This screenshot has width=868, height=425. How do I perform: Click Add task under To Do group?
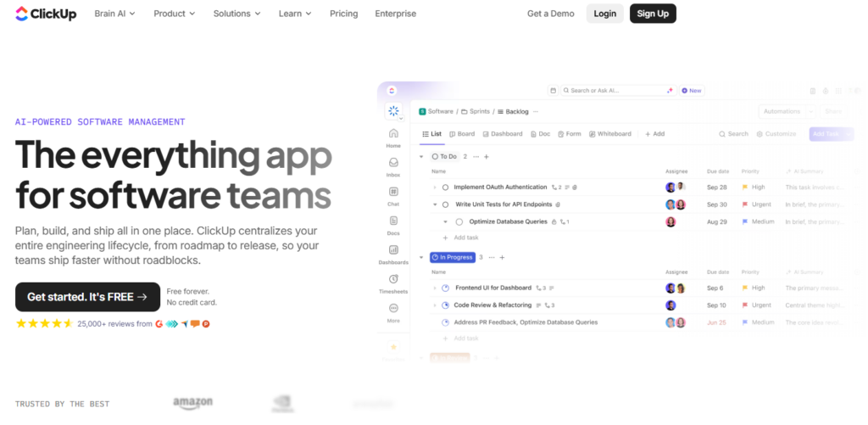pos(460,238)
